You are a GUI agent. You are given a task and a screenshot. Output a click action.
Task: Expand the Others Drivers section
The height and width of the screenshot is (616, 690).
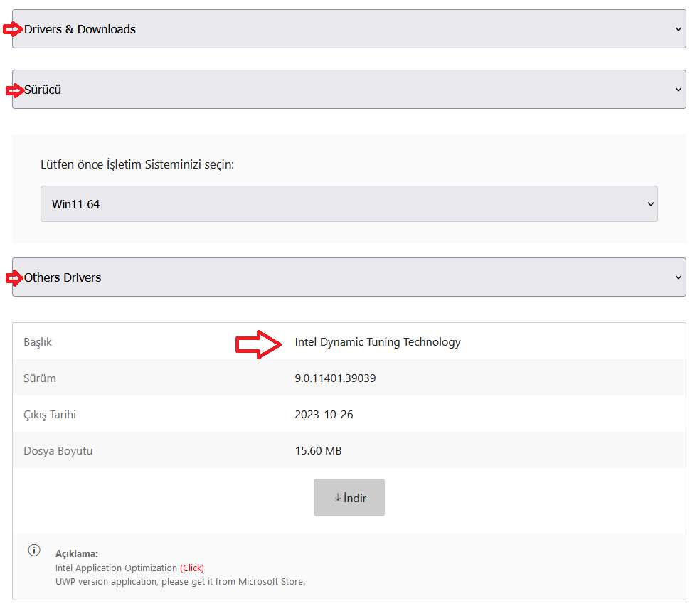click(349, 277)
